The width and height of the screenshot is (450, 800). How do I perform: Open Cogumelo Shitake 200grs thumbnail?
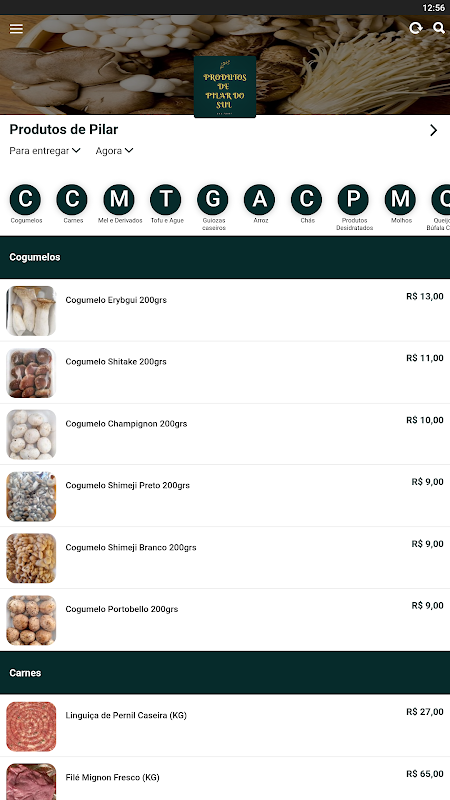[x=31, y=372]
